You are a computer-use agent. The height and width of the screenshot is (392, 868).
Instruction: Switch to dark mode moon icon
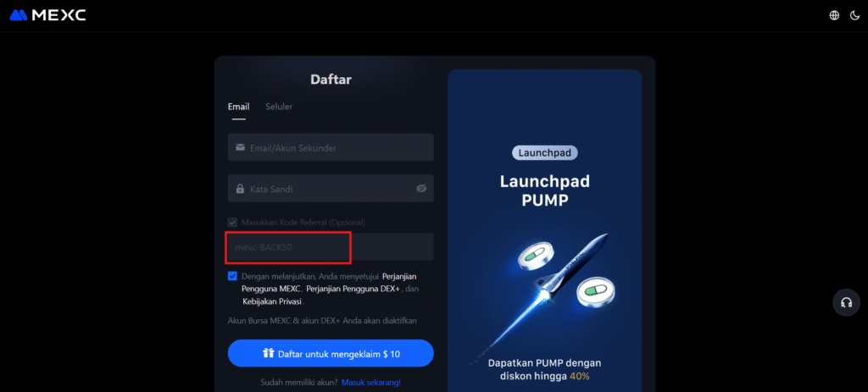tap(854, 15)
